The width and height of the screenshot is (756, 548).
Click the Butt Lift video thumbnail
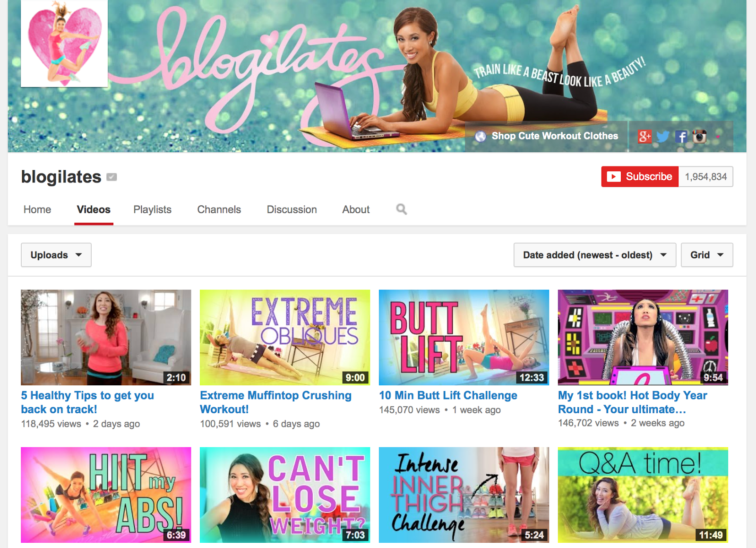(464, 338)
